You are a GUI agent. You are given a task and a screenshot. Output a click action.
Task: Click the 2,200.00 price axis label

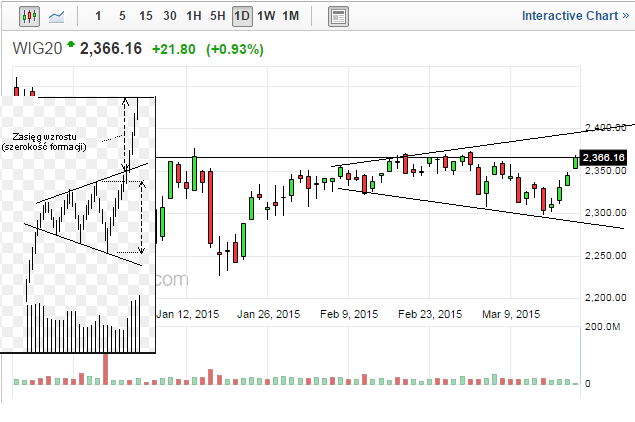[605, 298]
